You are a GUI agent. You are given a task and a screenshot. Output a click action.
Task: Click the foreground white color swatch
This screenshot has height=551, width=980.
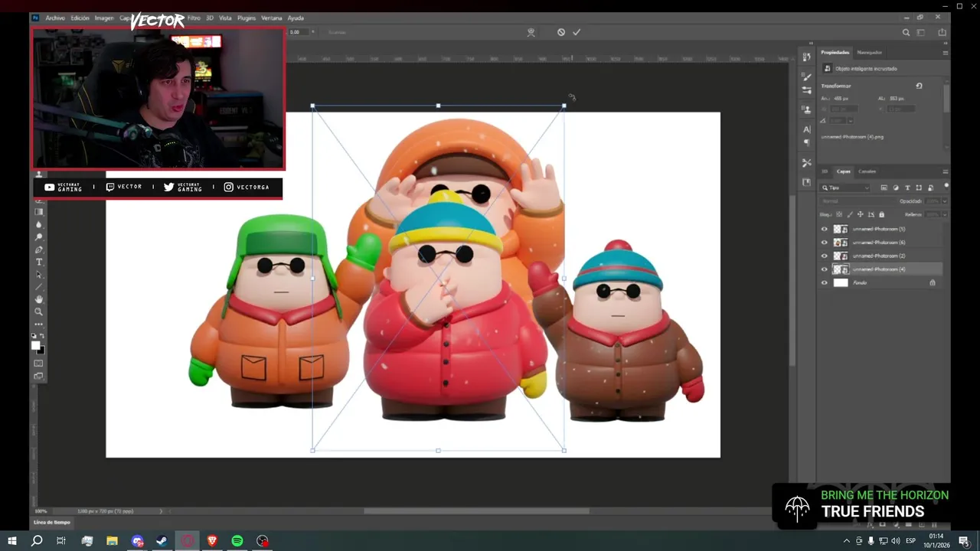(x=35, y=346)
